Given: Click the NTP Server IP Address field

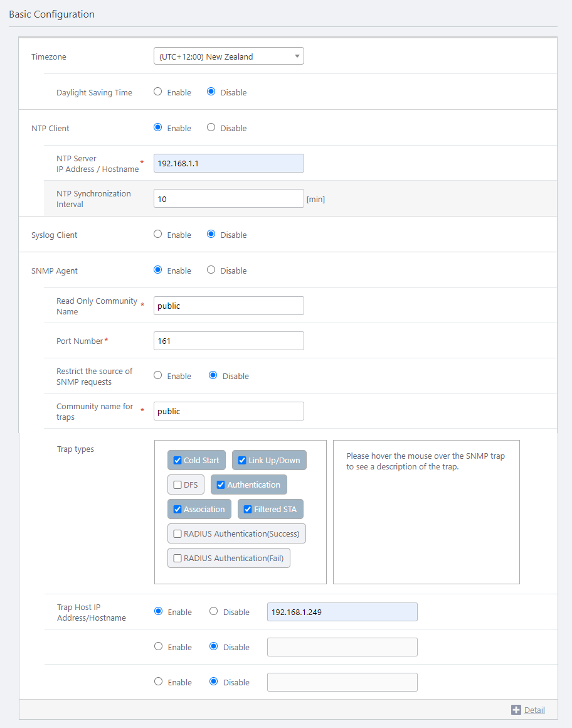Looking at the screenshot, I should 228,163.
